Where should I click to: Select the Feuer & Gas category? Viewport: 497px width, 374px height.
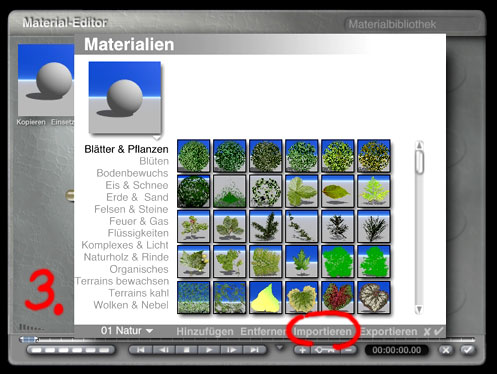click(x=139, y=221)
